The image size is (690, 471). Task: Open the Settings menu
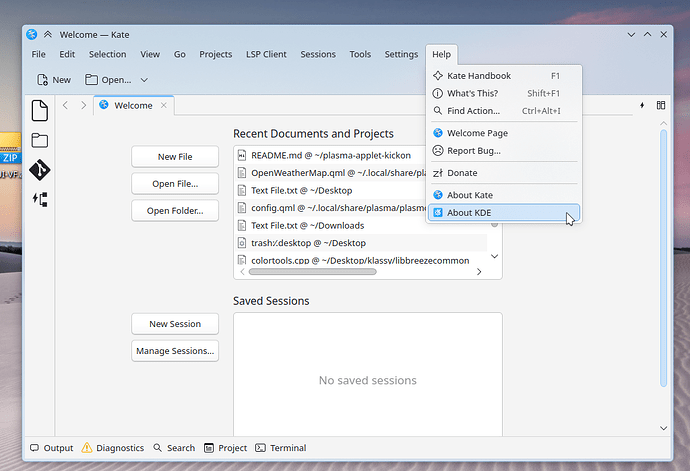(x=401, y=54)
